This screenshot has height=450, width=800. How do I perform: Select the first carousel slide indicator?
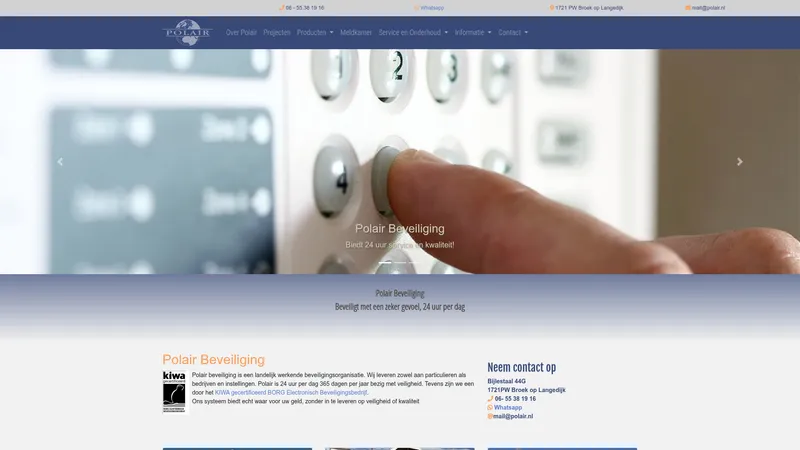[385, 262]
